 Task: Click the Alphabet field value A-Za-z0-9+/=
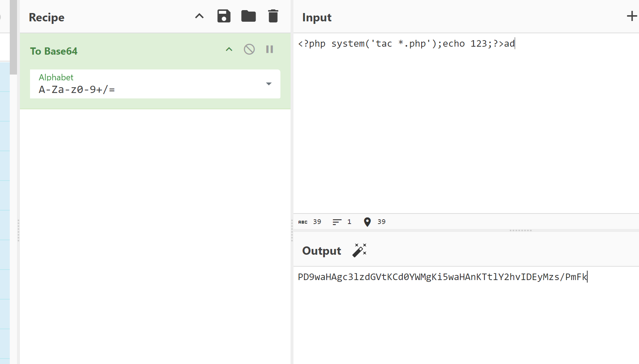pos(77,89)
